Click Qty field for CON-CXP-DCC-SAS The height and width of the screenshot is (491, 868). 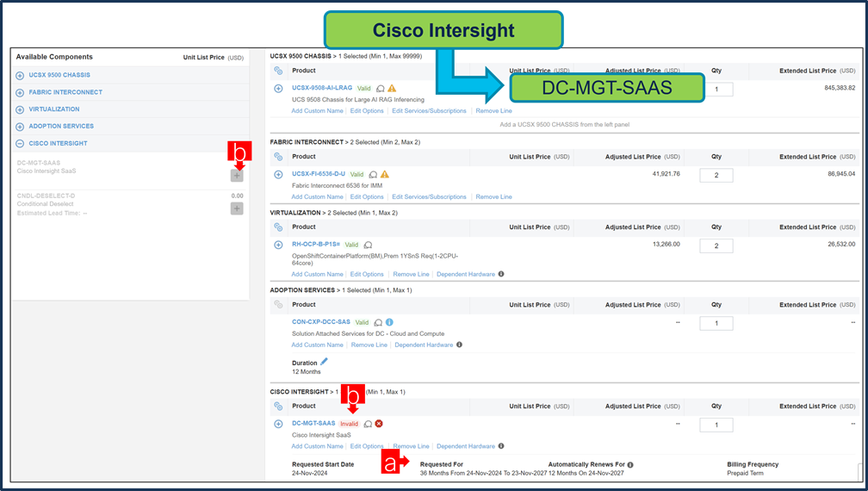point(716,323)
